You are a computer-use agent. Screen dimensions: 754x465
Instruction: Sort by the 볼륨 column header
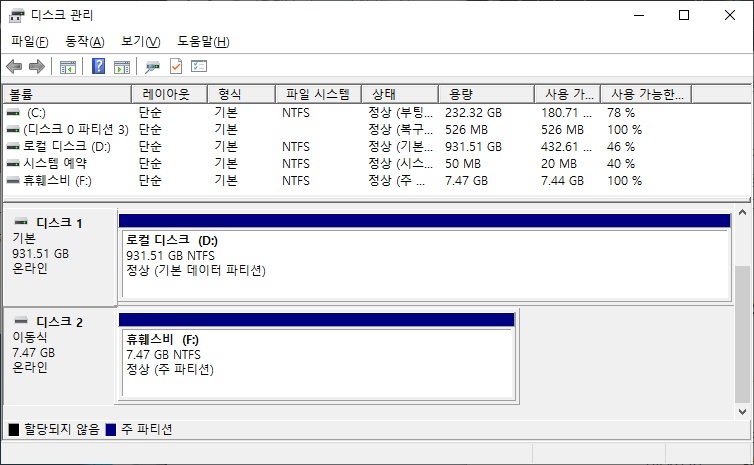click(x=67, y=94)
